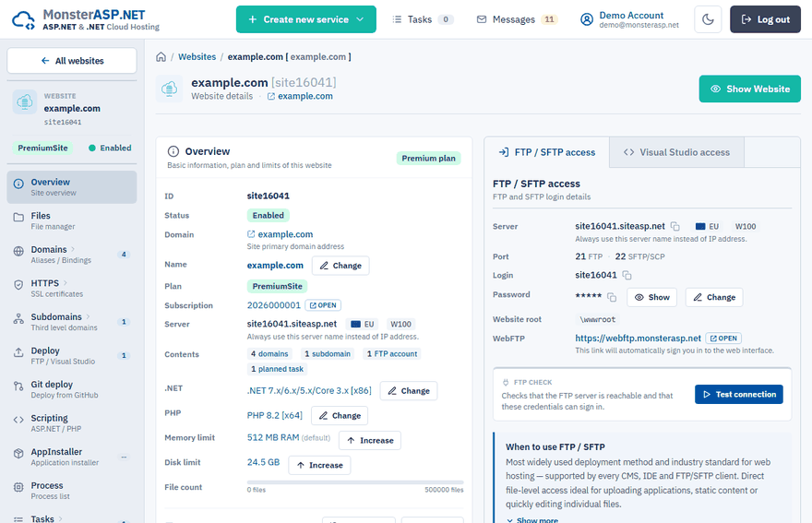Open Messages with 11 unread
This screenshot has height=523, width=812.
tap(517, 19)
